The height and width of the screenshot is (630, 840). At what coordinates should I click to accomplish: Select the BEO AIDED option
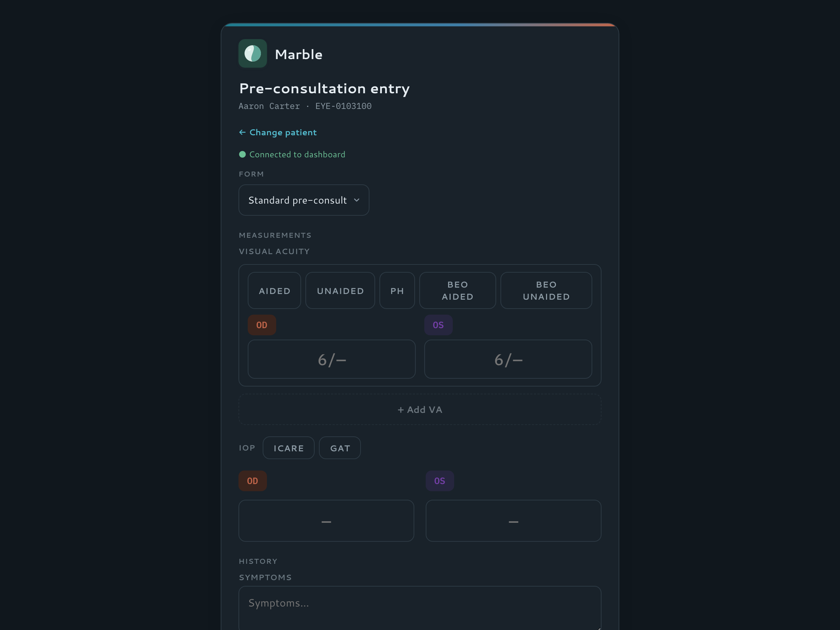coord(458,290)
